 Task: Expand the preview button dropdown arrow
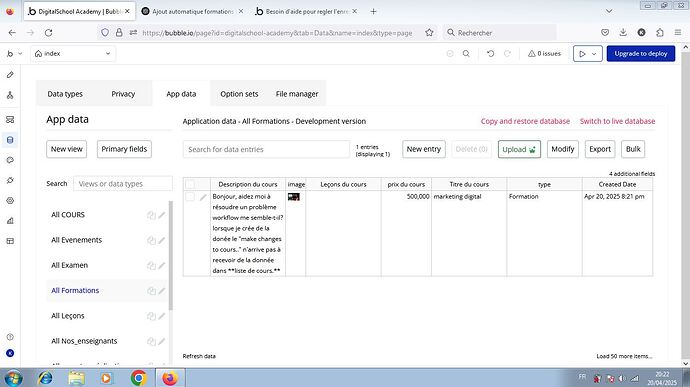(594, 54)
